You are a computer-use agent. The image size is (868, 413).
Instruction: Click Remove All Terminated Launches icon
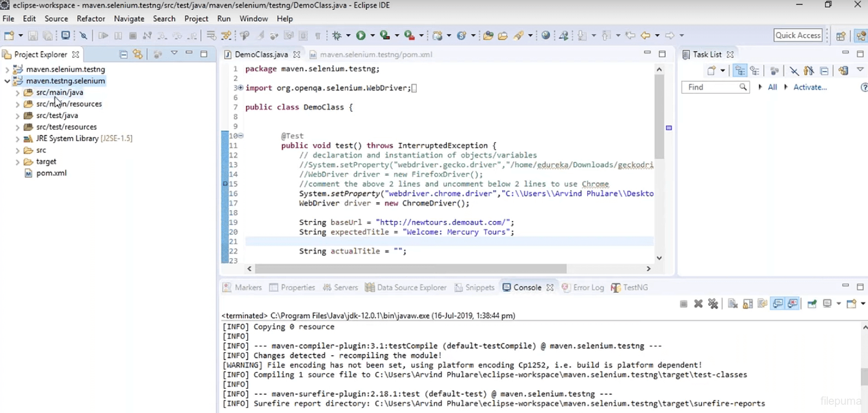click(x=713, y=304)
